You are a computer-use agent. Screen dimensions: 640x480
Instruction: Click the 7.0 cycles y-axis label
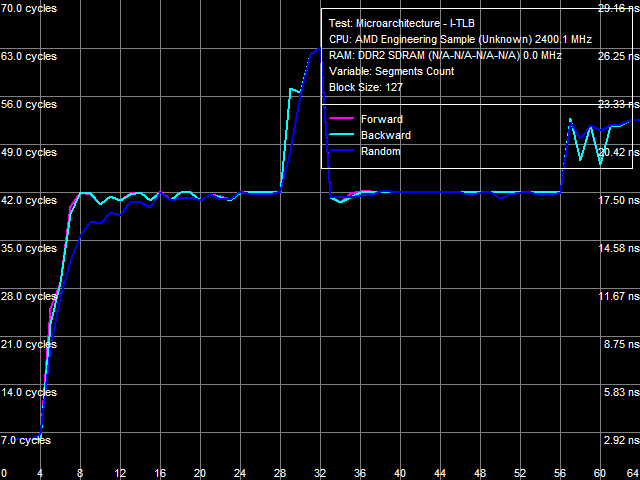click(26, 440)
